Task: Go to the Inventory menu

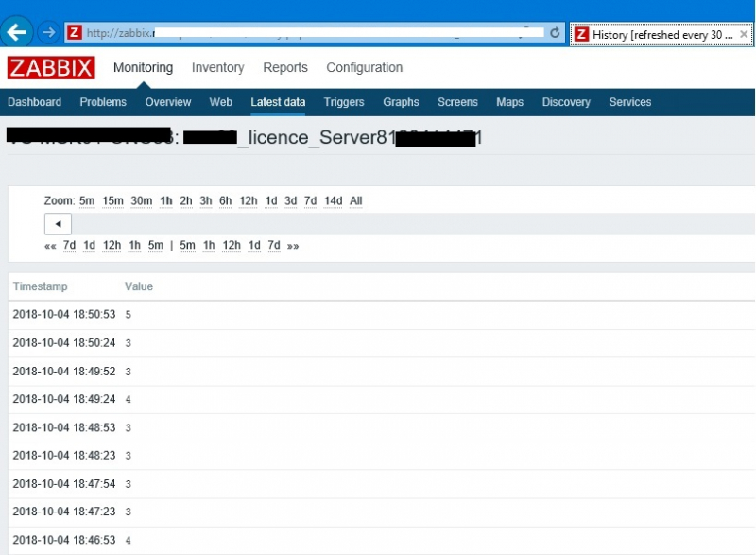Action: point(217,68)
